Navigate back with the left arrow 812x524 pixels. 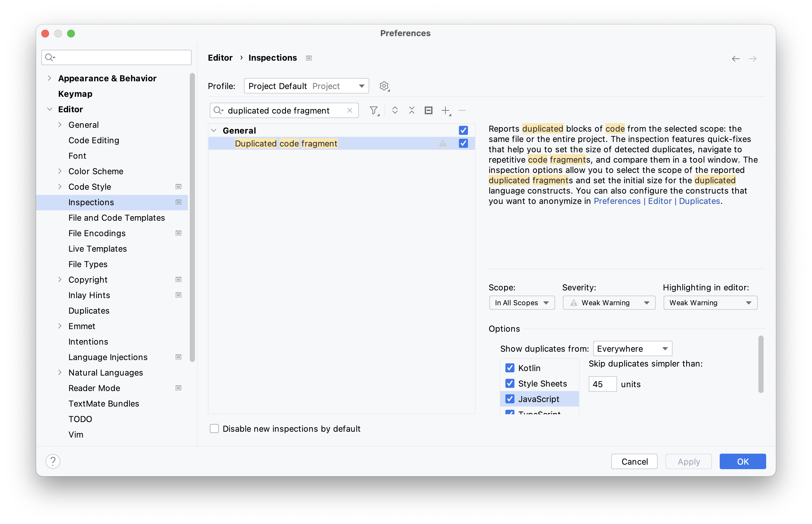pyautogui.click(x=736, y=58)
